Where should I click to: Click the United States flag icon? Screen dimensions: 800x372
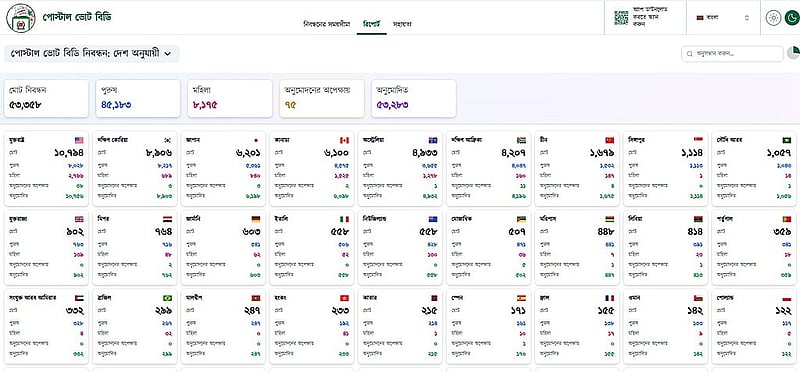pos(79,140)
